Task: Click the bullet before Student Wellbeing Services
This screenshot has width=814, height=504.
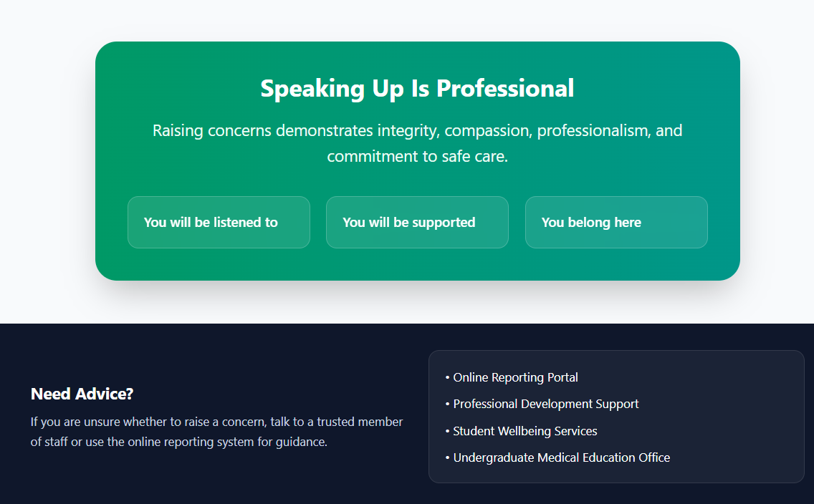Action: [x=448, y=431]
